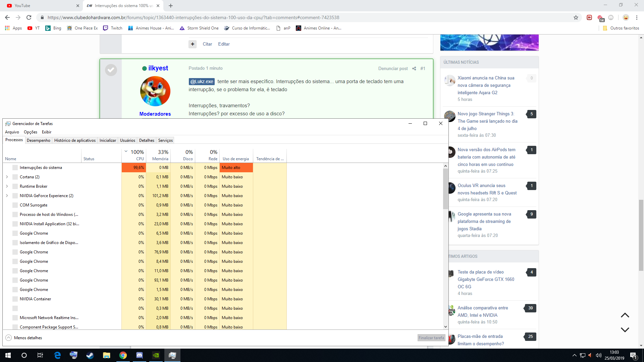Click Citar link on the post
This screenshot has height=362, width=644.
click(207, 44)
